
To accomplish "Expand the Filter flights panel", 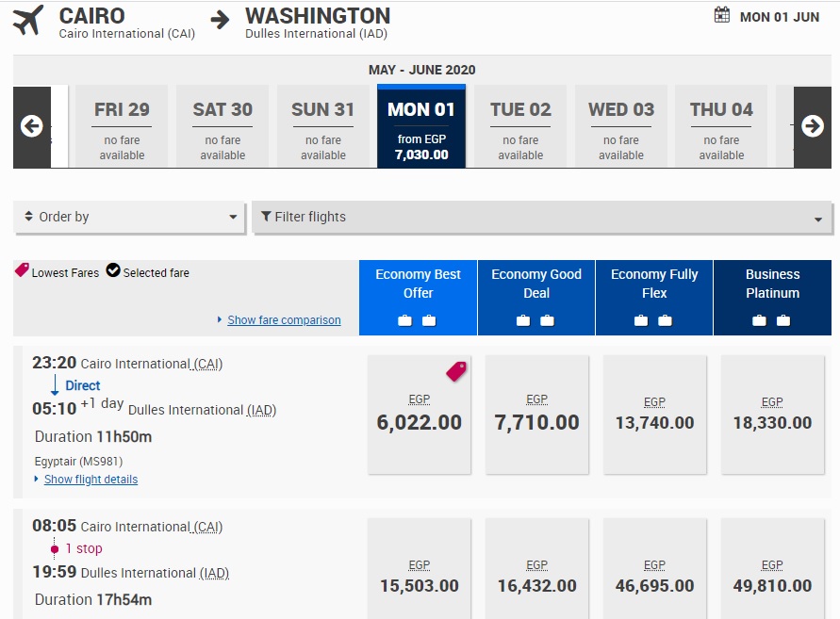I will coord(541,217).
